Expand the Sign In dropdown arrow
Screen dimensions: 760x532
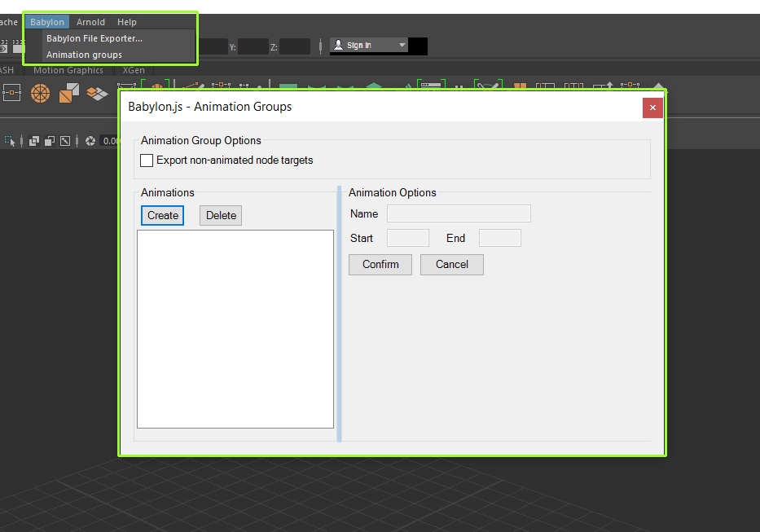point(402,45)
